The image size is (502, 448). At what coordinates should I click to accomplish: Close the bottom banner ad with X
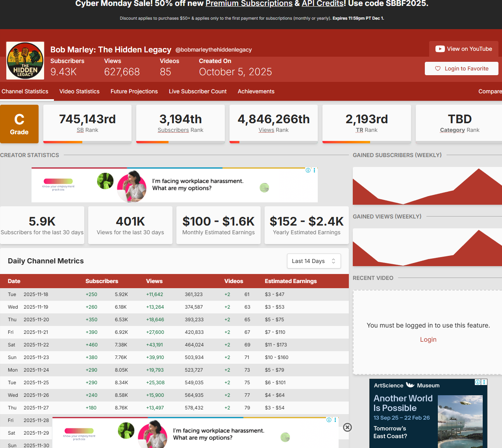point(347,428)
